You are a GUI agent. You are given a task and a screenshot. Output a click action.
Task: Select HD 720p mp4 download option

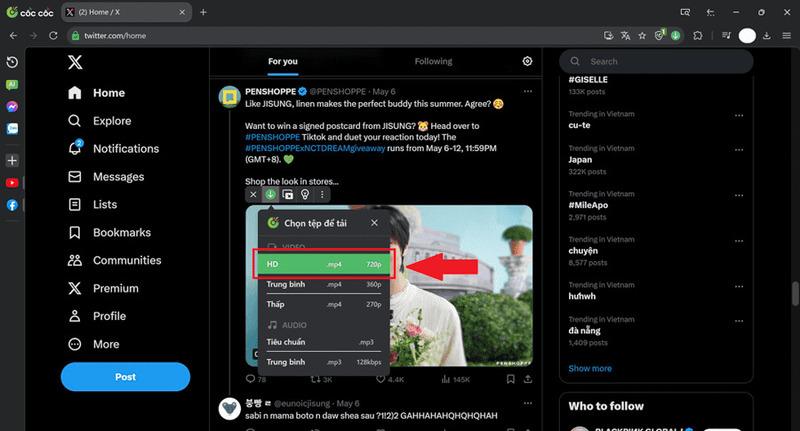pos(325,265)
